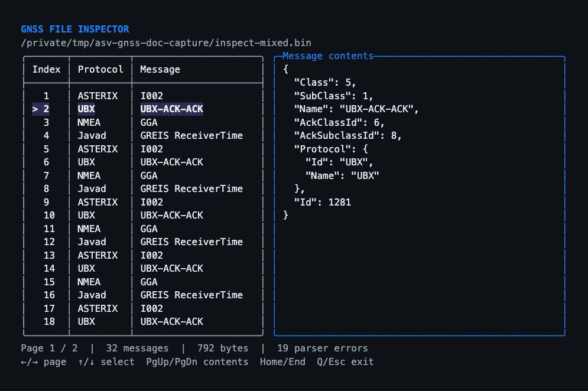
Task: Click the Message contents panel title
Action: tap(328, 56)
